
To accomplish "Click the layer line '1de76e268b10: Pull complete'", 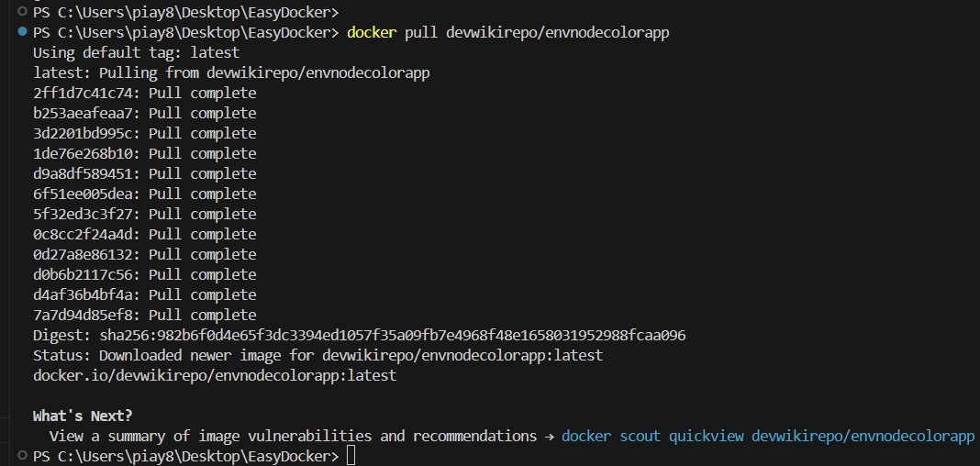I will (x=144, y=154).
